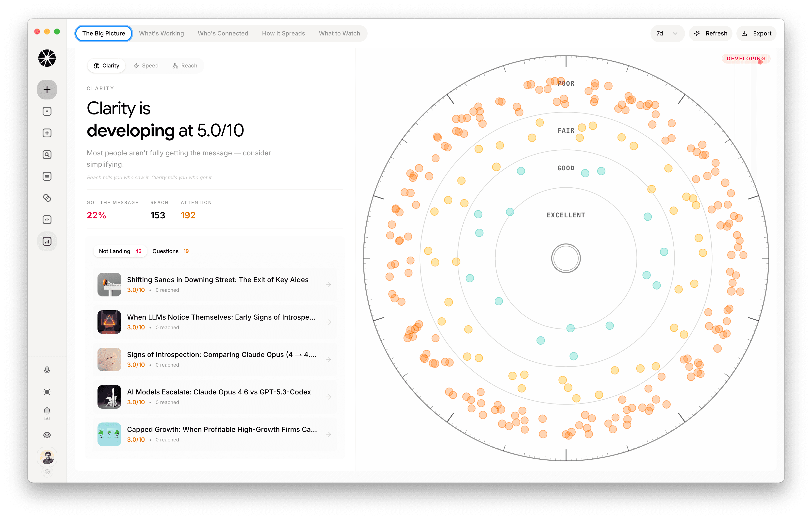The image size is (812, 519).
Task: Click the microphone icon in sidebar
Action: point(47,370)
